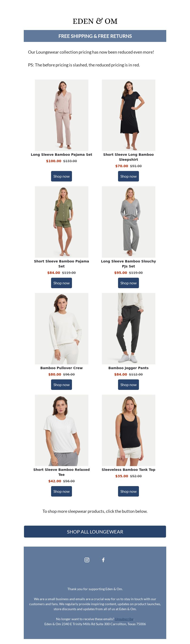This screenshot has width=190, height=644.
Task: Shop now for Short Sleeve Bamboo Relaxed Tee
Action: 61,491
